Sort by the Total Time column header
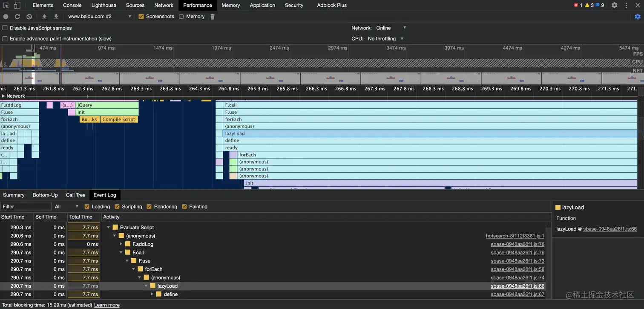 pyautogui.click(x=84, y=217)
